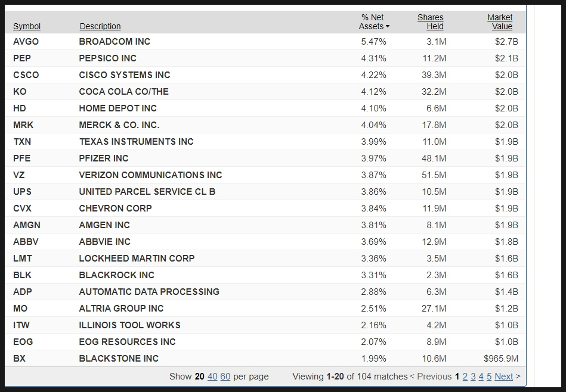The image size is (566, 392).
Task: Select Broadcom 5.47% net assets value
Action: pyautogui.click(x=373, y=42)
